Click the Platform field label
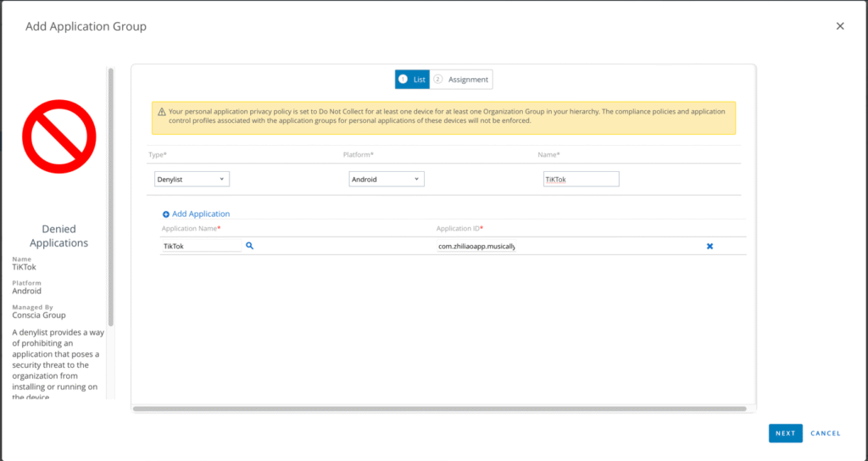Screen dimensions: 868x461 (x=359, y=154)
